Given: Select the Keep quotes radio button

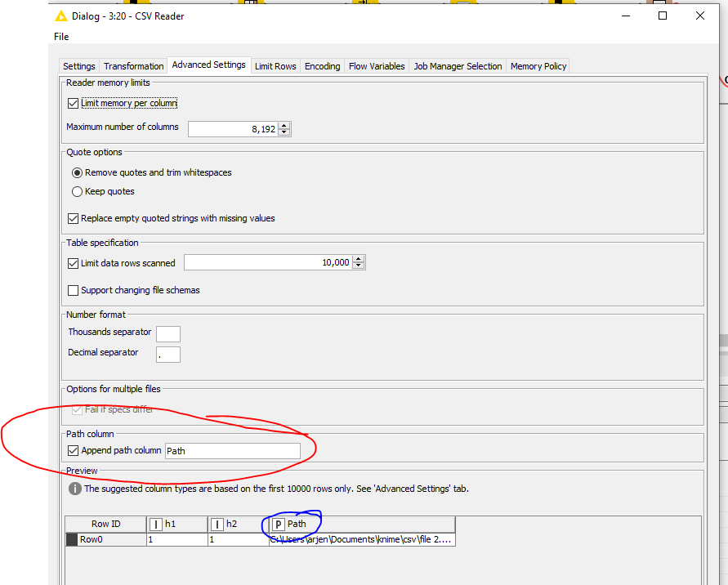Looking at the screenshot, I should point(77,191).
